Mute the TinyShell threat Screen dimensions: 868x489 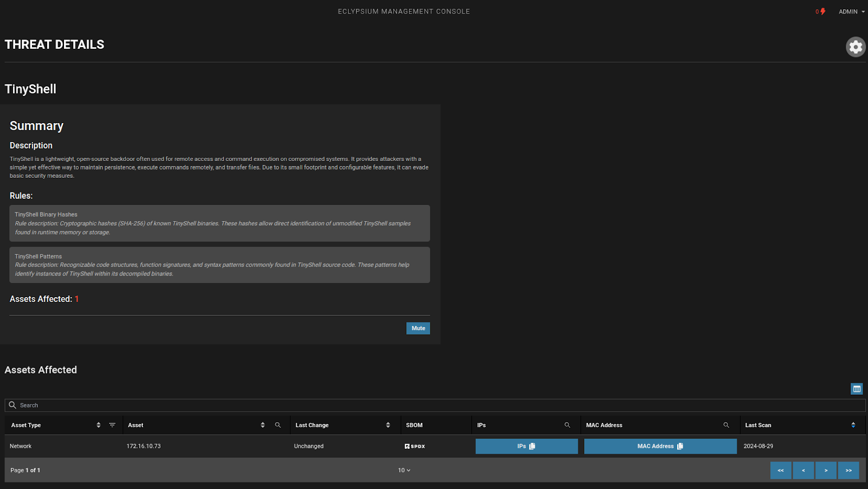pos(418,328)
